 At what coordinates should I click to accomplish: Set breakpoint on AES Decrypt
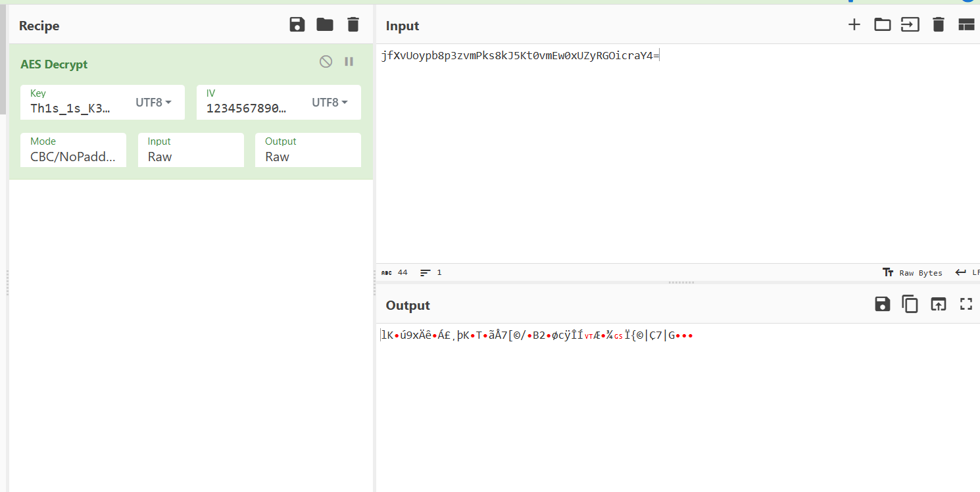click(x=349, y=61)
